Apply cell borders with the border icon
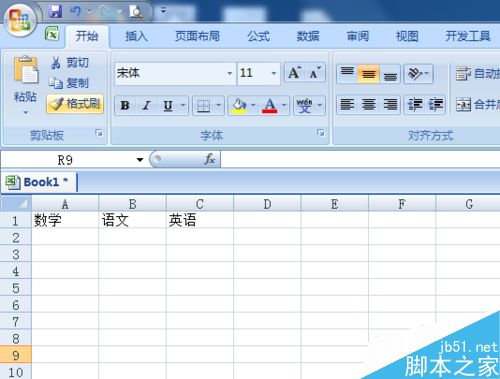 [203, 106]
